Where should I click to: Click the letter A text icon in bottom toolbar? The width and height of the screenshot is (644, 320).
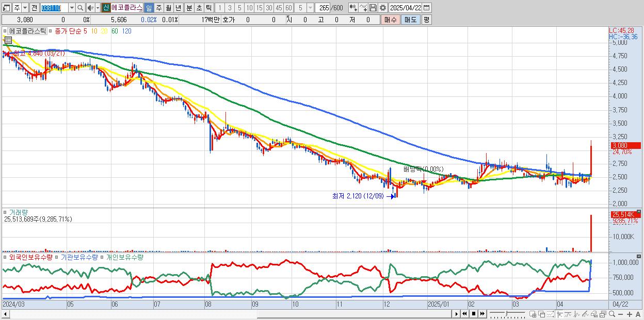point(638,314)
